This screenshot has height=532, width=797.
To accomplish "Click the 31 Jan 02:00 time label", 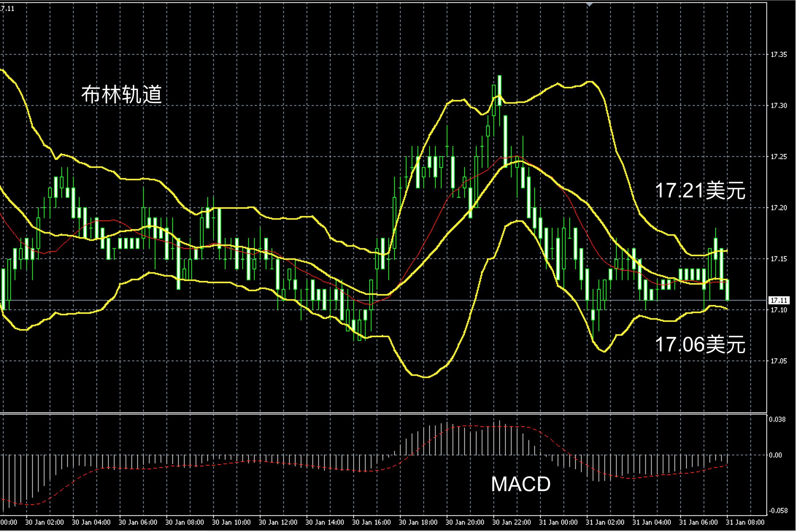I will (x=605, y=523).
